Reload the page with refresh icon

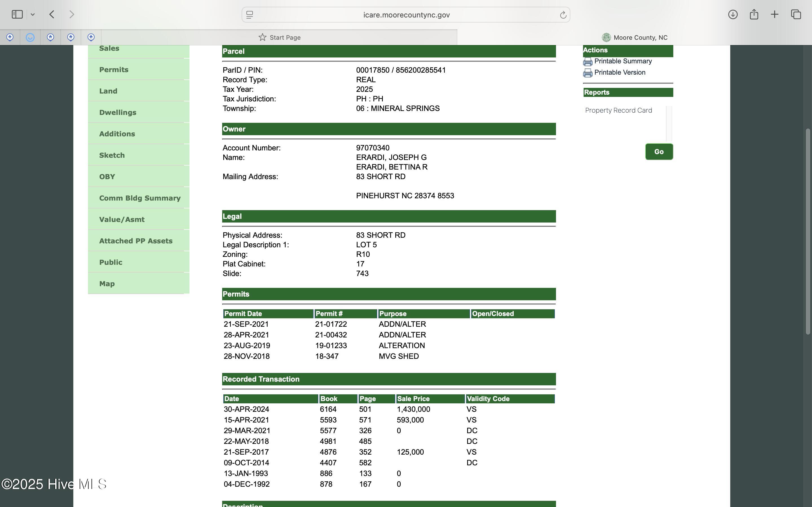(563, 15)
